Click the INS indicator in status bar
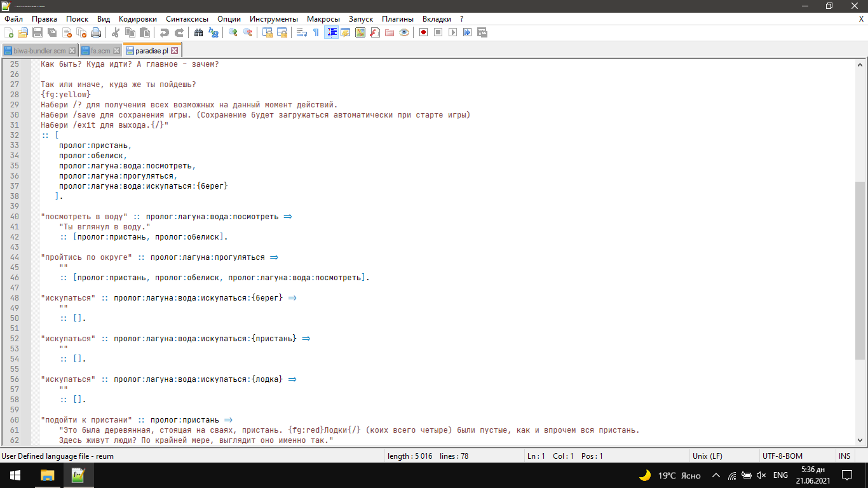Screen dimensions: 868x488 [844, 456]
